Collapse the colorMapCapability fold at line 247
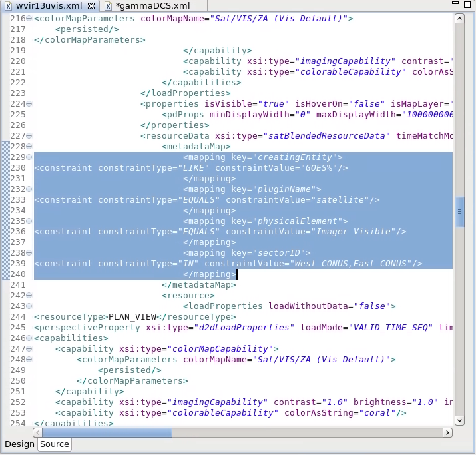476x455 pixels. point(29,348)
